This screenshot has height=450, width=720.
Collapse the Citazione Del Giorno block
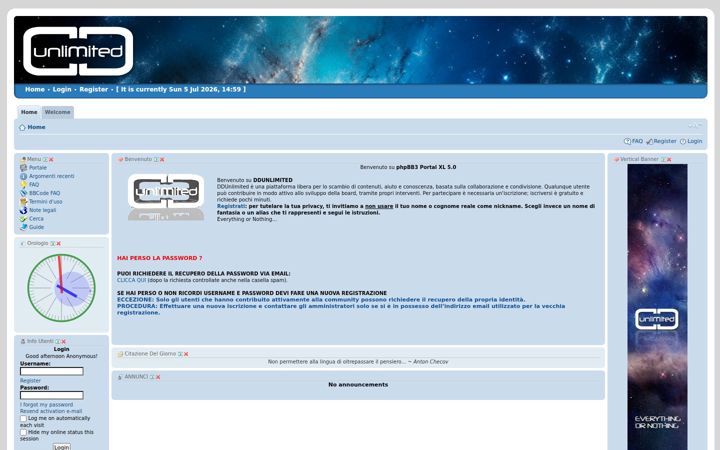(180, 354)
